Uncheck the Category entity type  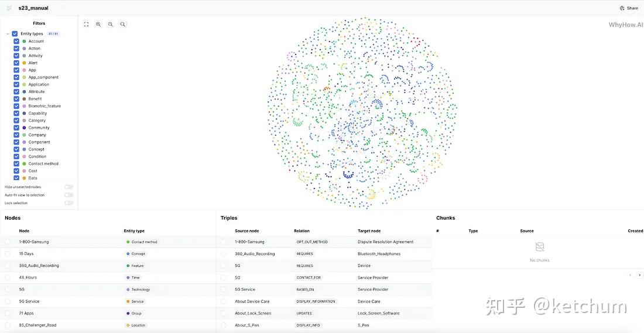pos(16,121)
